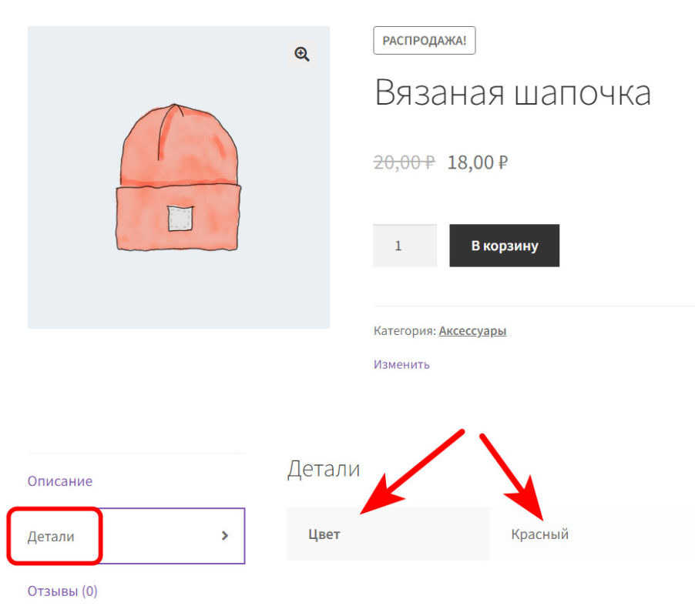The width and height of the screenshot is (695, 616).
Task: Open the Отзывы (0) tab
Action: coord(62,591)
